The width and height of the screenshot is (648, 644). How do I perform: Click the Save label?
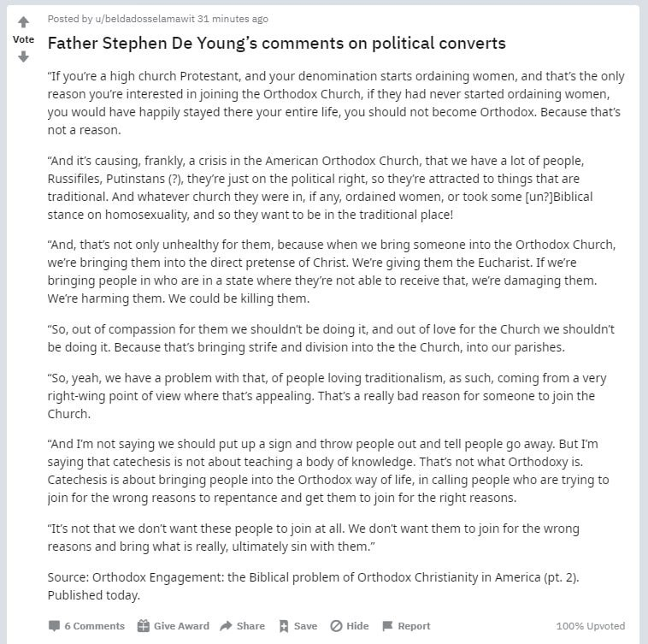pos(305,626)
